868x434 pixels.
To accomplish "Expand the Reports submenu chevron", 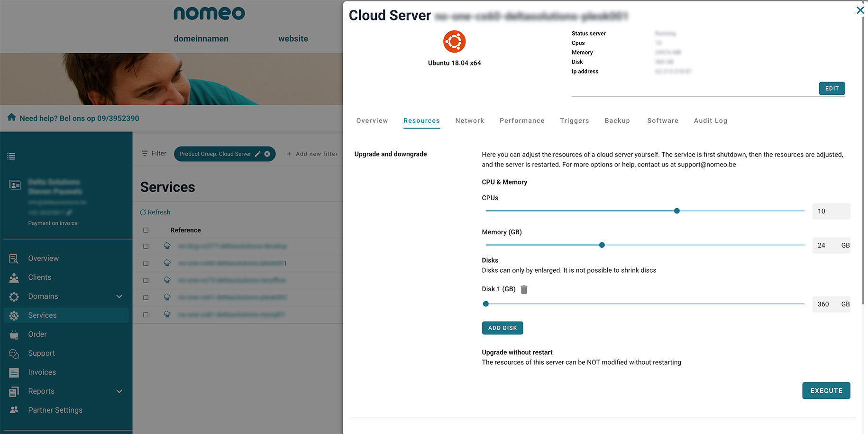I will [x=119, y=391].
